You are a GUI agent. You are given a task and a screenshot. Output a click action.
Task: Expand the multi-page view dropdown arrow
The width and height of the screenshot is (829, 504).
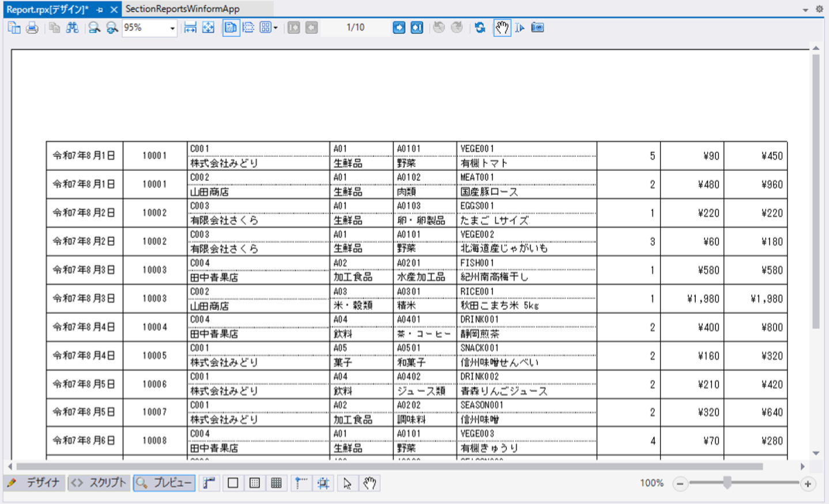[276, 28]
